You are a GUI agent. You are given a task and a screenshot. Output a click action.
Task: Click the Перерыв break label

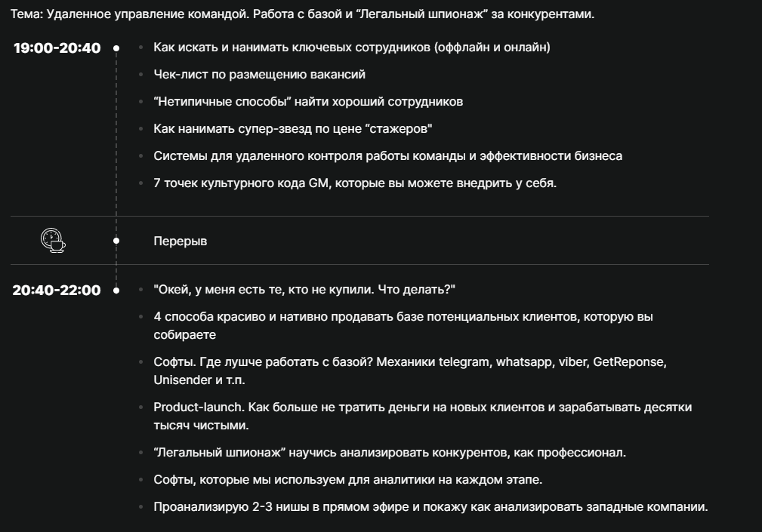[180, 241]
